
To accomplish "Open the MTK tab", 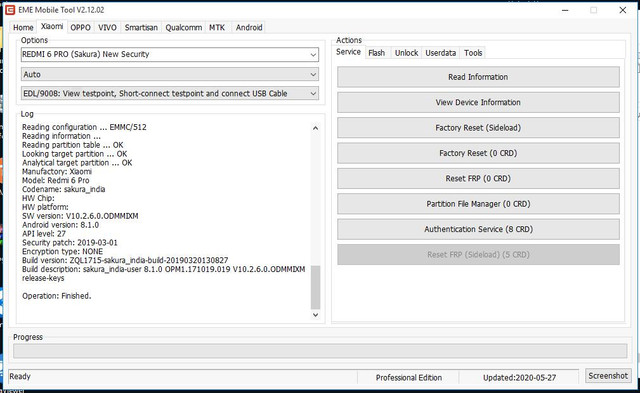I will tap(217, 27).
